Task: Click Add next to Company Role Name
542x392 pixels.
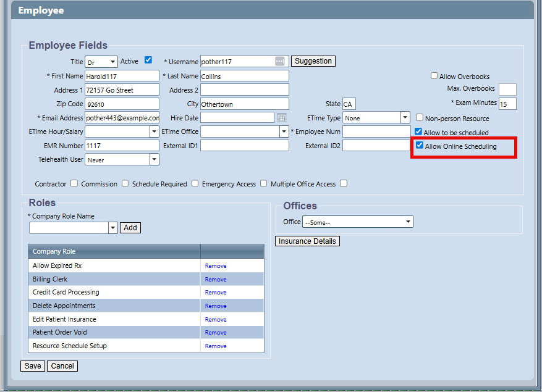Action: [x=130, y=228]
